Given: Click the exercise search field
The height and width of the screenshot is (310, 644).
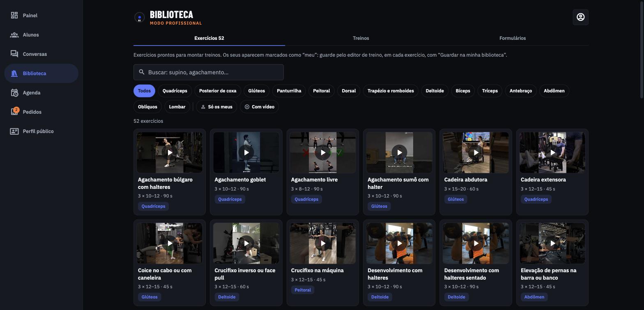Looking at the screenshot, I should (x=209, y=72).
